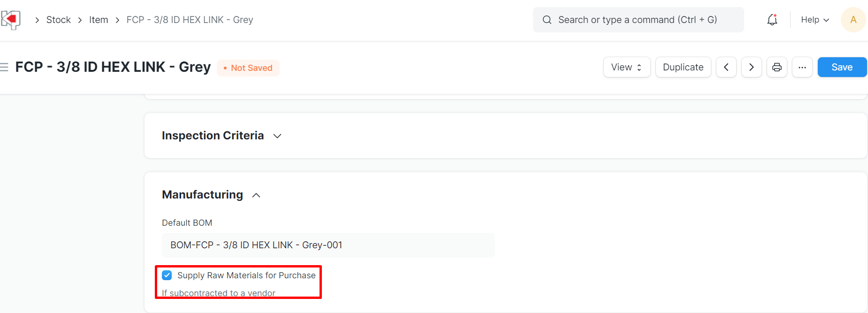Click the ERPNext home logo icon

click(x=11, y=20)
